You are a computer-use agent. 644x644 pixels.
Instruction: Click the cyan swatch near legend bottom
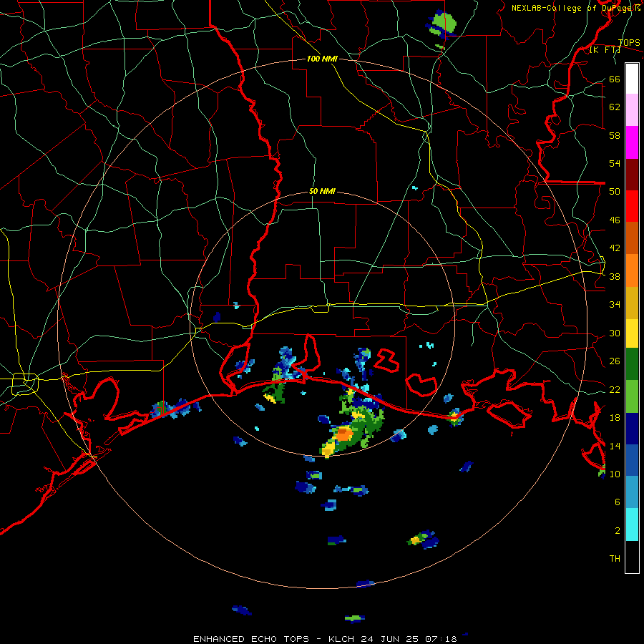point(632,525)
